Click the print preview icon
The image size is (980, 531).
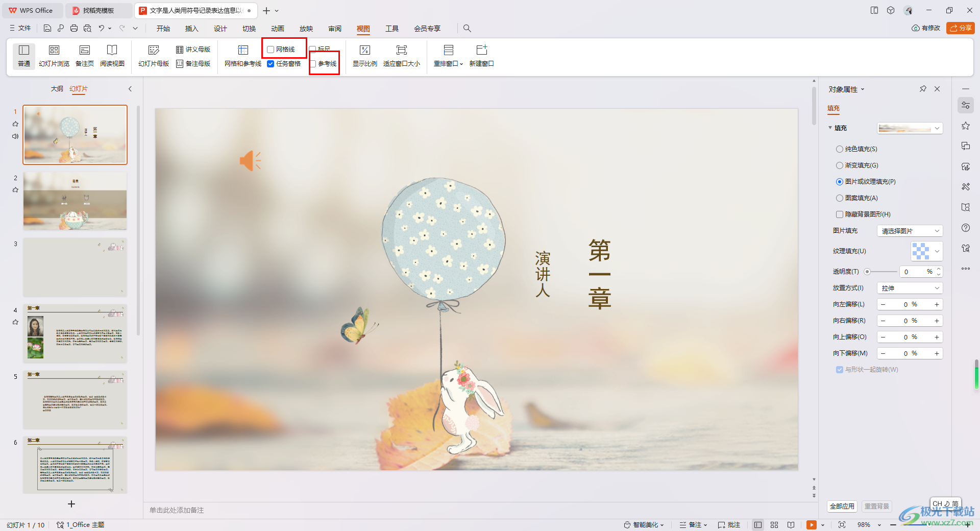point(88,28)
